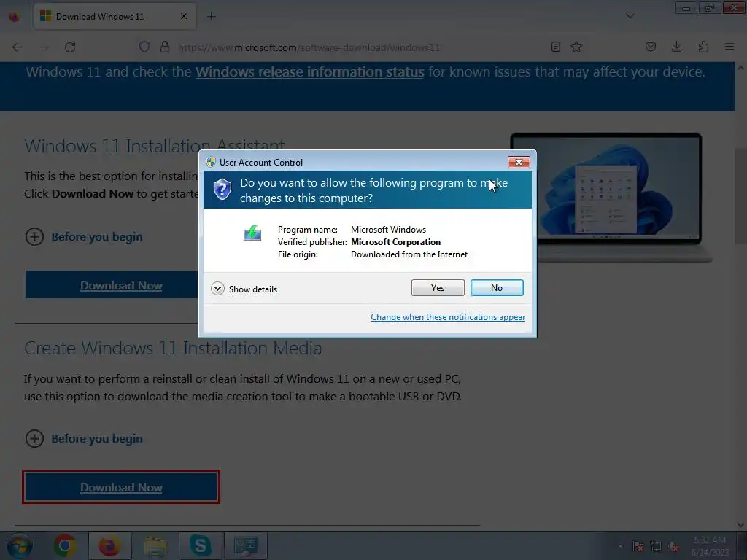Open Windows release information status link
Viewport: 747px width, 560px height.
click(x=309, y=72)
